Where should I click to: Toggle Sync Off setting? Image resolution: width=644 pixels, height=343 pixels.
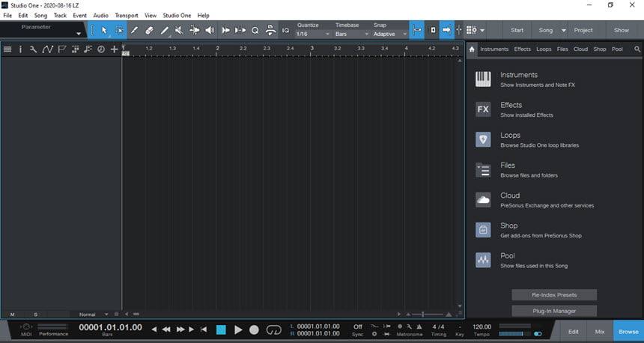click(x=358, y=327)
